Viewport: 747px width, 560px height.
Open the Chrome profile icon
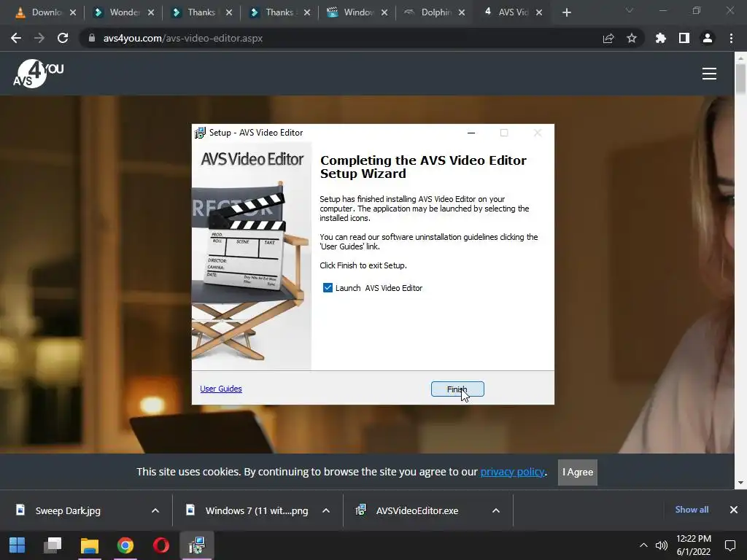point(708,38)
